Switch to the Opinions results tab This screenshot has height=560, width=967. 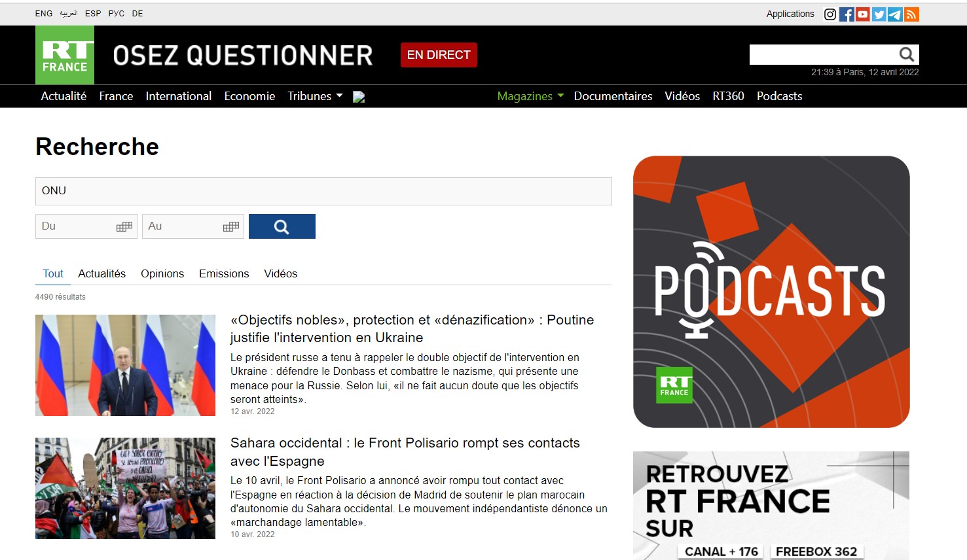click(x=162, y=273)
